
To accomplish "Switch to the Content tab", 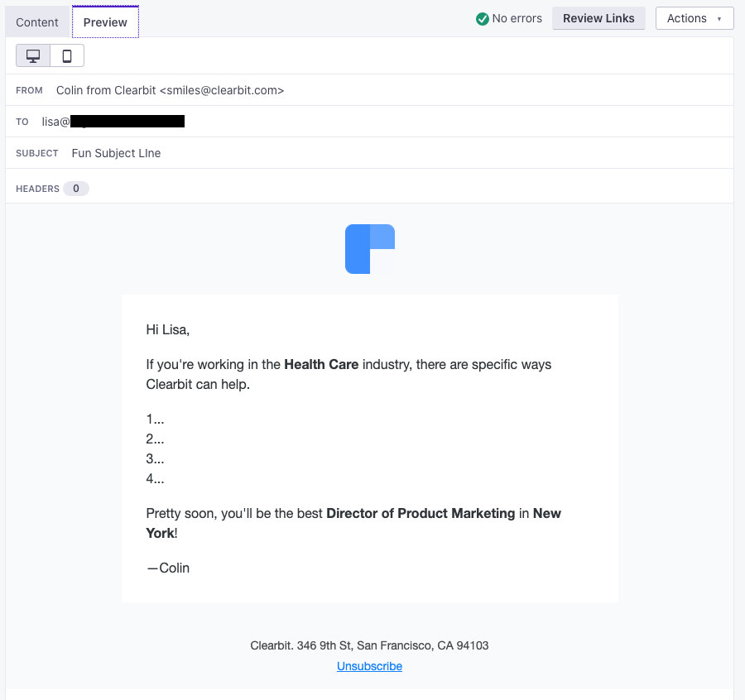I will [x=37, y=22].
